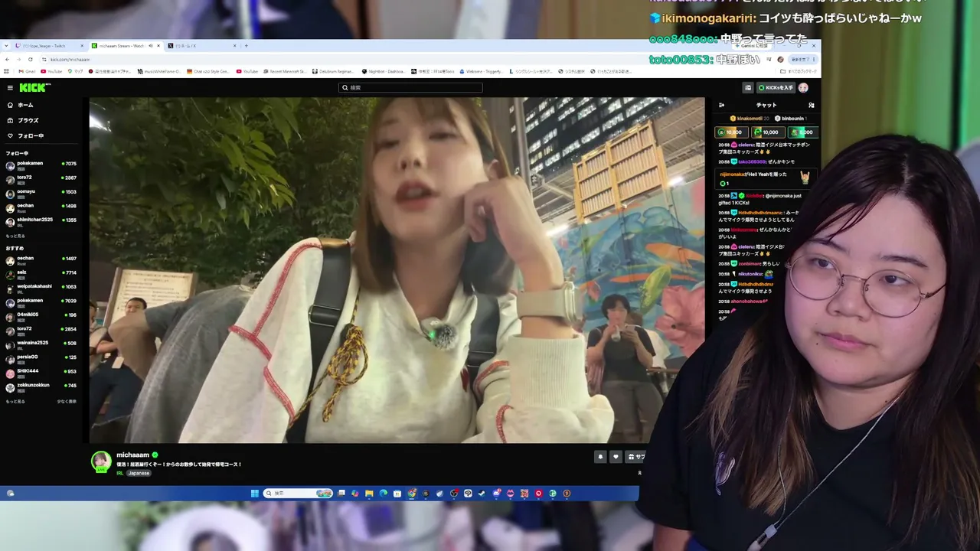
Task: Open the browser tab search dropdown
Action: pos(7,46)
